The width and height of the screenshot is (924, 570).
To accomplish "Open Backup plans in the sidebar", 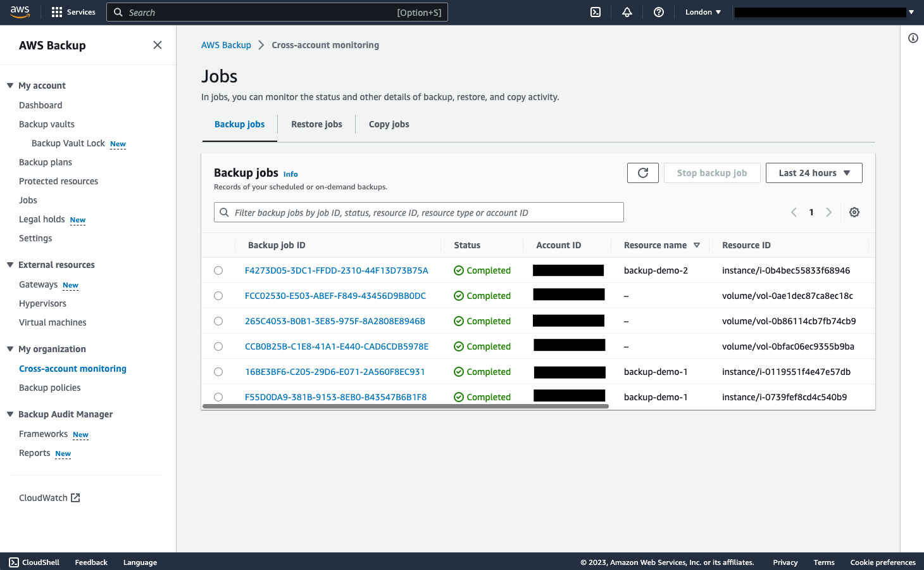I will (x=46, y=162).
